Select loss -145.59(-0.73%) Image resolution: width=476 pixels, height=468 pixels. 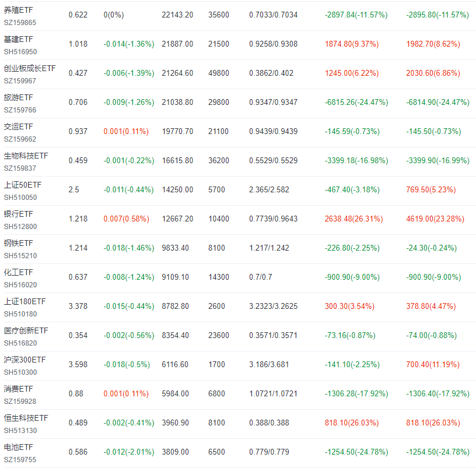click(352, 131)
